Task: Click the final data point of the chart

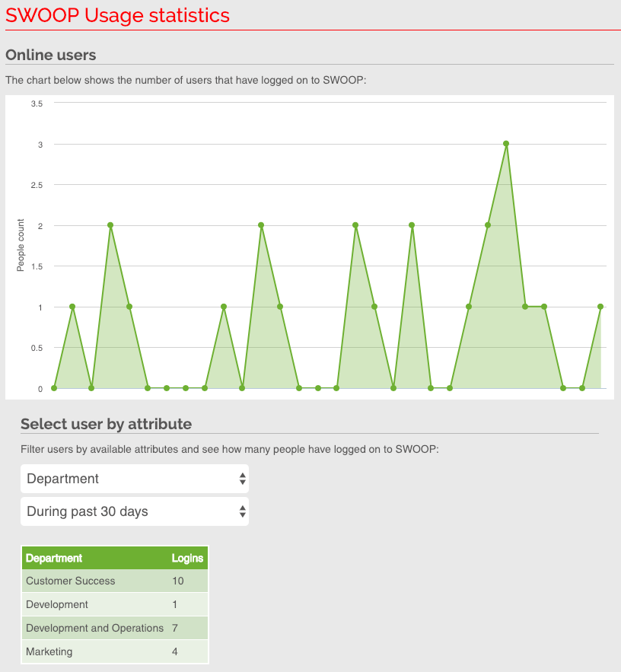Action: coord(600,307)
